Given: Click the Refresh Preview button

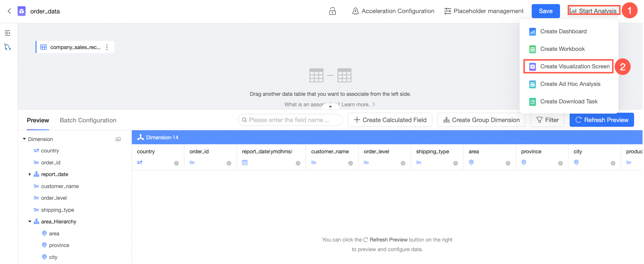Looking at the screenshot, I should pyautogui.click(x=601, y=120).
